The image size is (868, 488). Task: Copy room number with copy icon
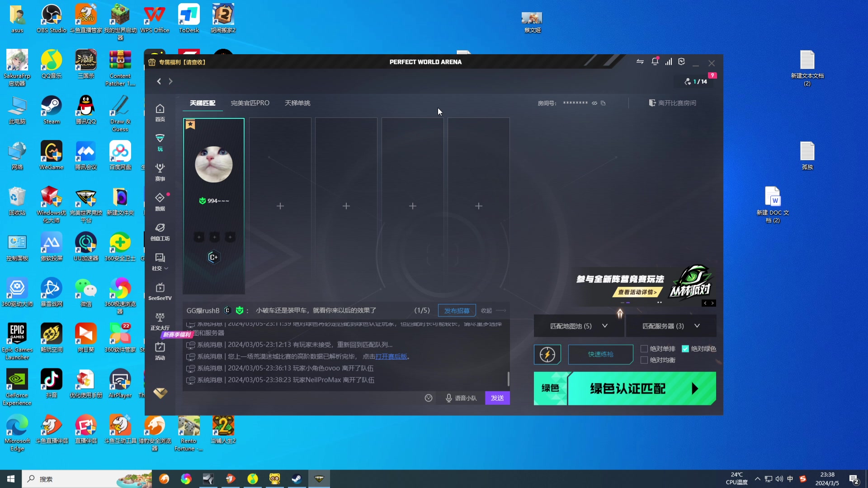tap(603, 103)
